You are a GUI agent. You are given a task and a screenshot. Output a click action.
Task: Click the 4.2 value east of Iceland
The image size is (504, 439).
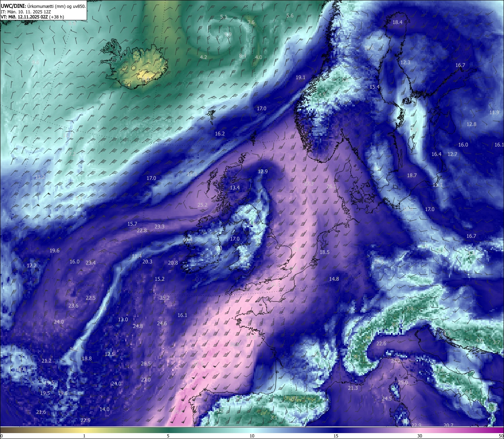(203, 57)
